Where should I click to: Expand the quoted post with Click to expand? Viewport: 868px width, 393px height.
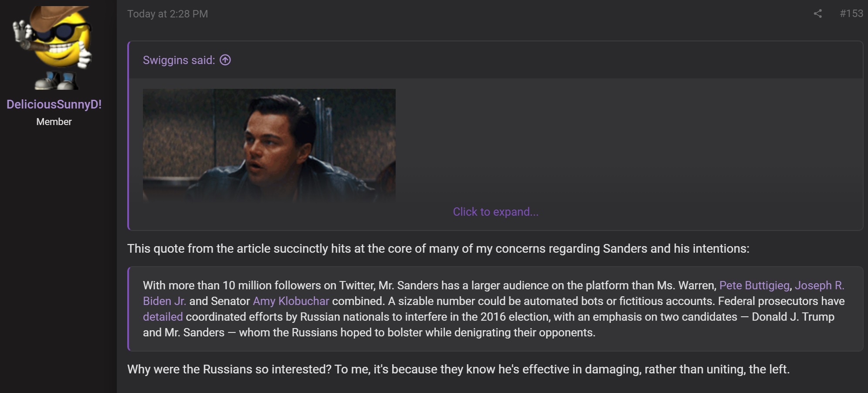(495, 212)
